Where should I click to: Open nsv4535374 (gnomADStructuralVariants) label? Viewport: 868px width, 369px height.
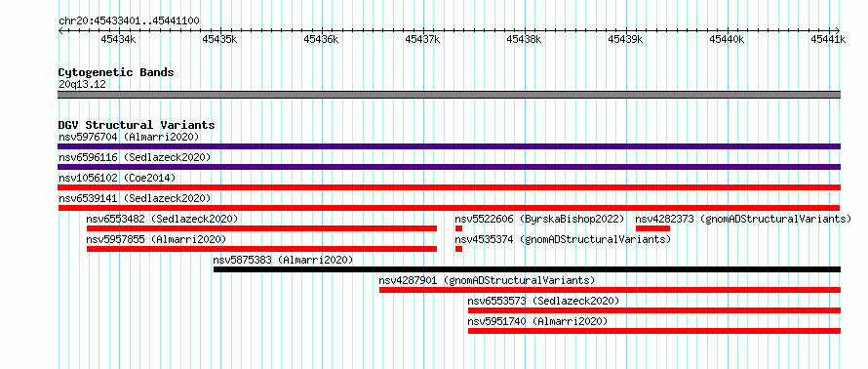click(563, 239)
